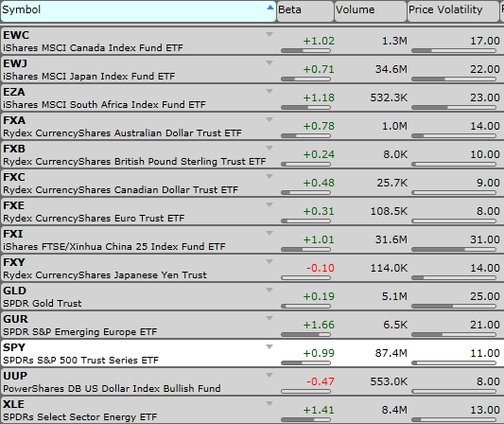Open the dropdown arrow for SPY
The height and width of the screenshot is (424, 504).
(269, 346)
